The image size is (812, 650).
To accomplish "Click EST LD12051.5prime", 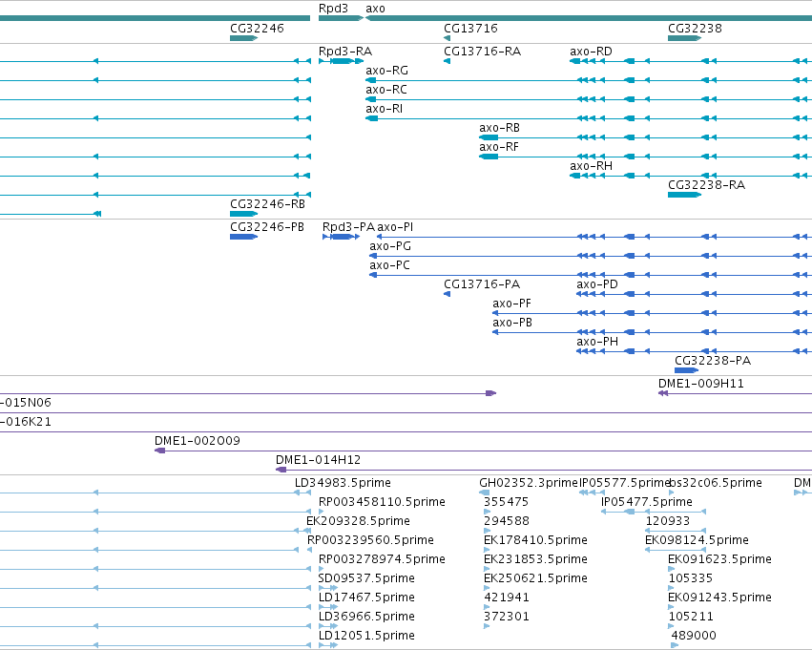I will [366, 636].
